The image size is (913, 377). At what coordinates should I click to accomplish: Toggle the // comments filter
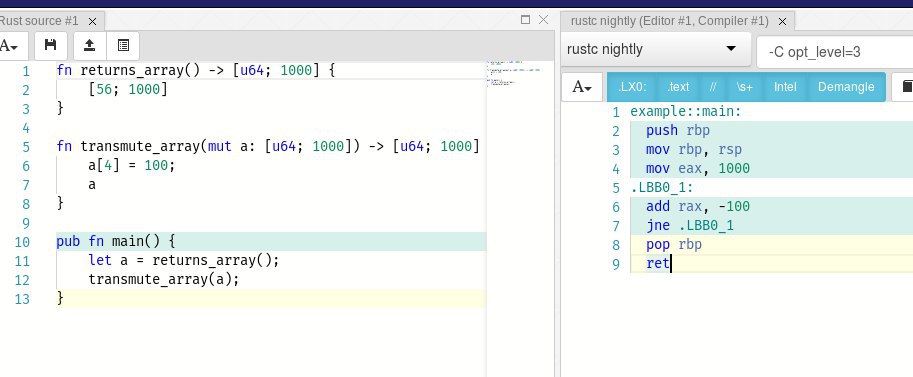coord(713,87)
